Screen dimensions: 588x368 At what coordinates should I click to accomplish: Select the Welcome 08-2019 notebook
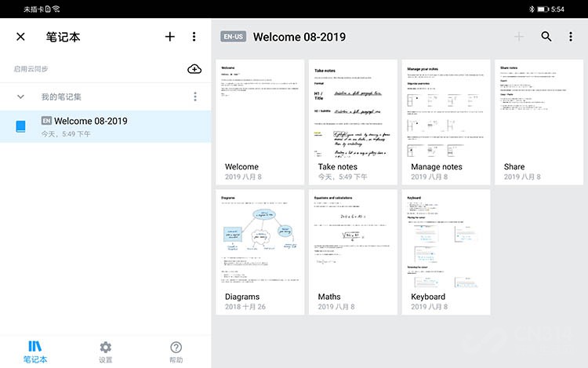click(x=105, y=126)
